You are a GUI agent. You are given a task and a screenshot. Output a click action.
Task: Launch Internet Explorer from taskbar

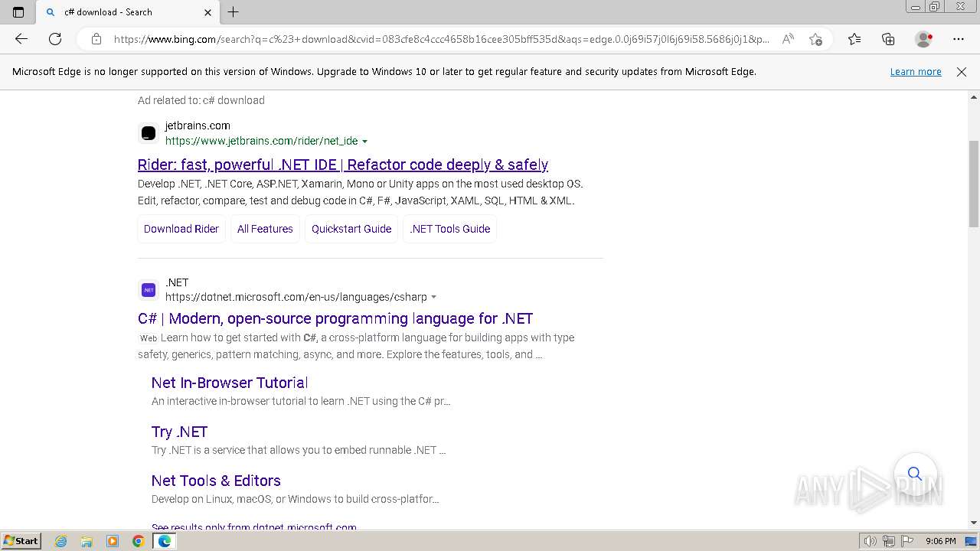[x=61, y=541]
